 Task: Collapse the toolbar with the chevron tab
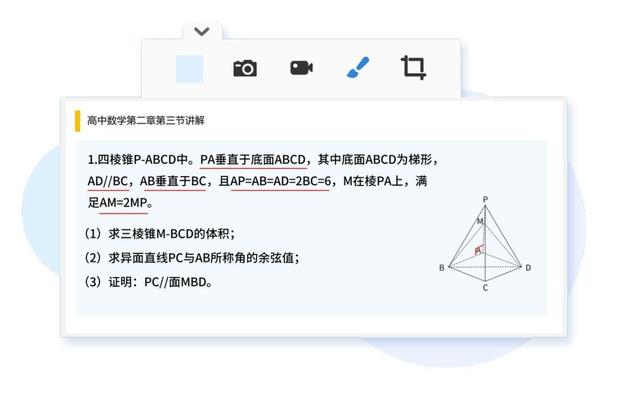click(x=202, y=31)
